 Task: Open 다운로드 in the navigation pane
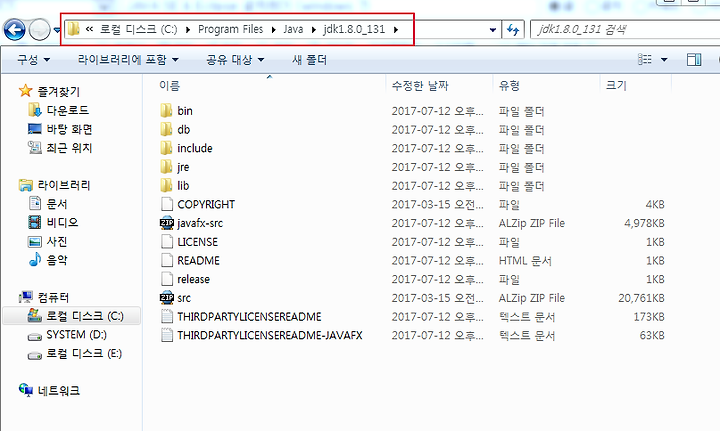coord(68,110)
